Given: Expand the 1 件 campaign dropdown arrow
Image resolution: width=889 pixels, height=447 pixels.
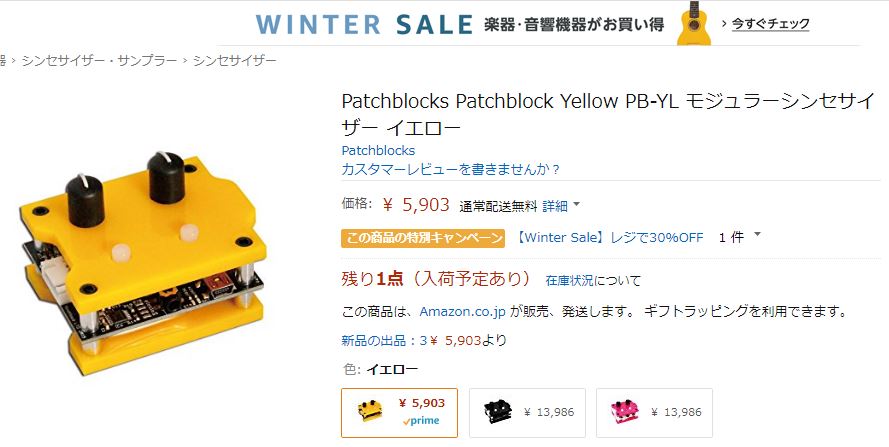Looking at the screenshot, I should [757, 234].
